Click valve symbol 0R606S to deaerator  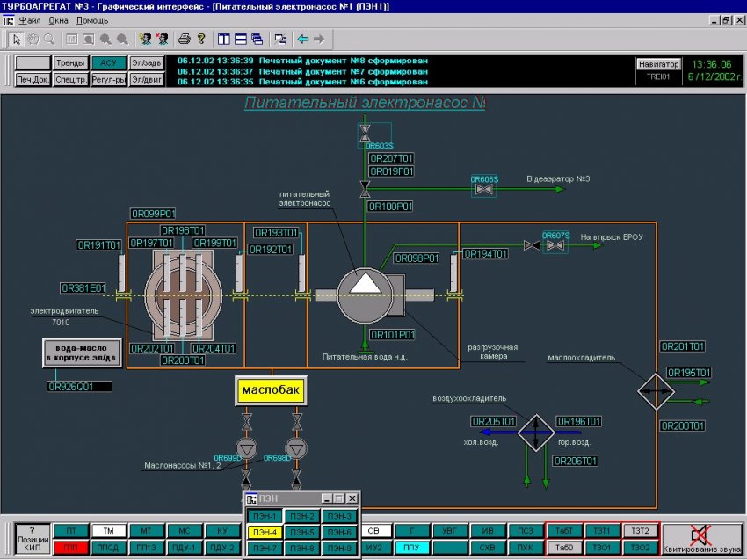484,189
